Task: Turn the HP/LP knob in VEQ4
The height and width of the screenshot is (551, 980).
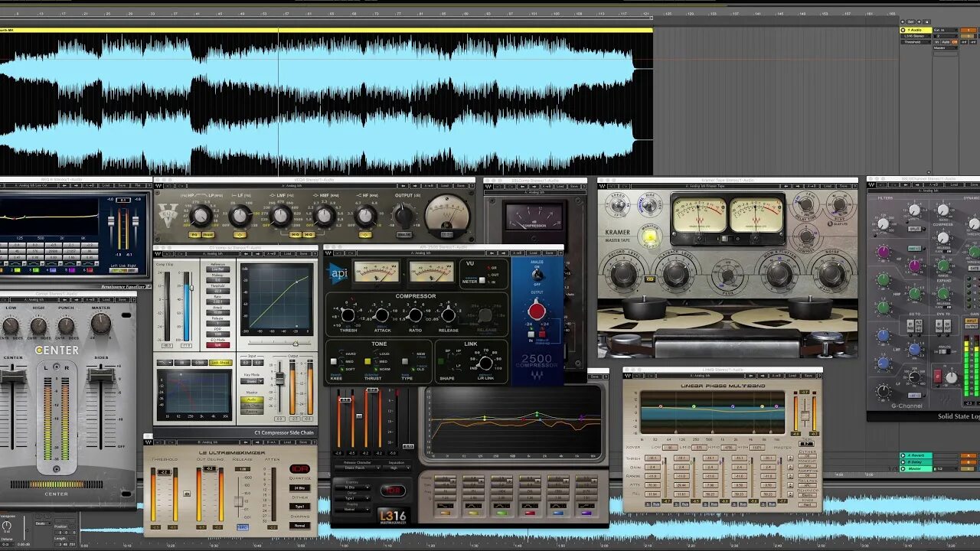Action: point(201,215)
